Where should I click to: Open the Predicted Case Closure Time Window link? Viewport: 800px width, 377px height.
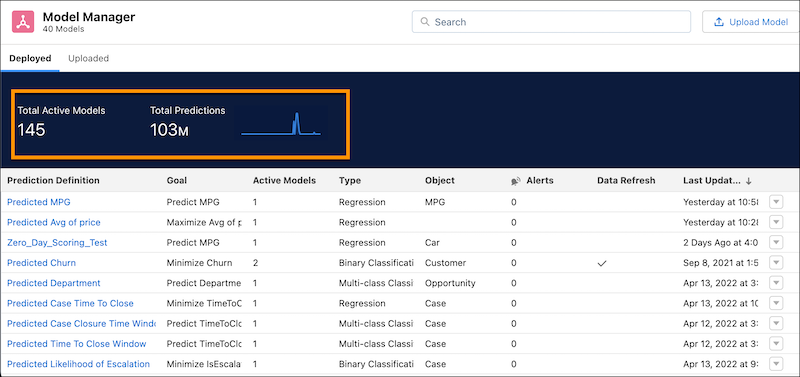(x=81, y=323)
